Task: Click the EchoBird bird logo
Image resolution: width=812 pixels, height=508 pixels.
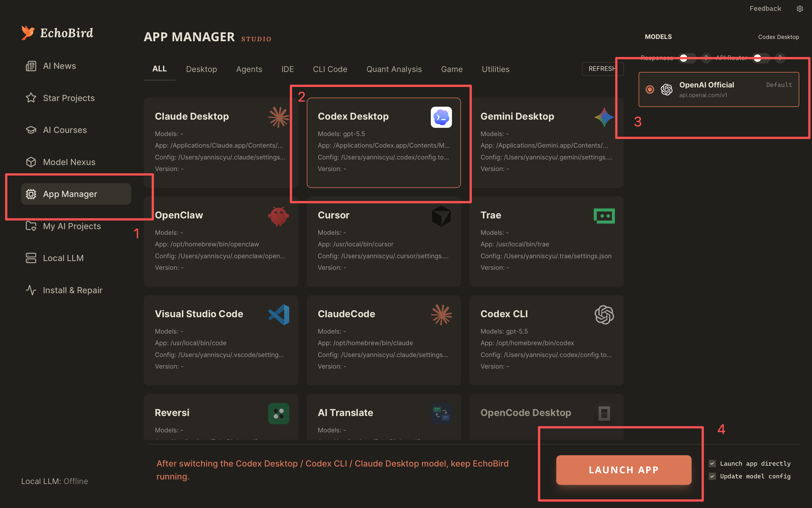Action: tap(28, 33)
